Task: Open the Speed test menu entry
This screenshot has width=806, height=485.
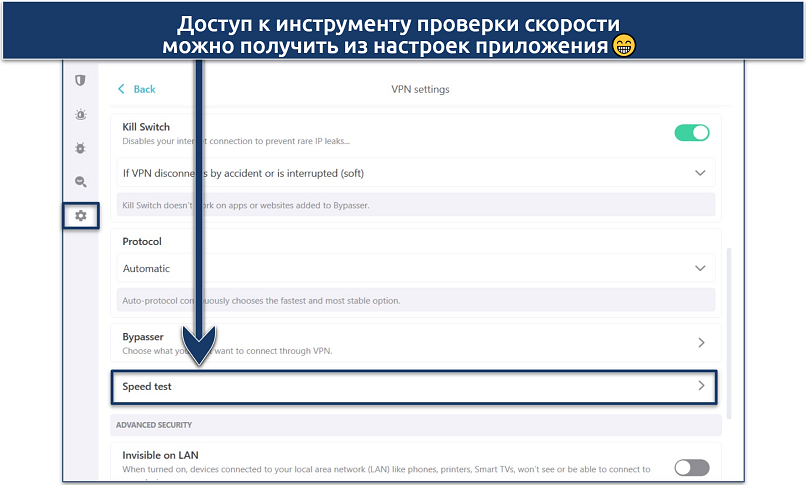Action: (400, 386)
